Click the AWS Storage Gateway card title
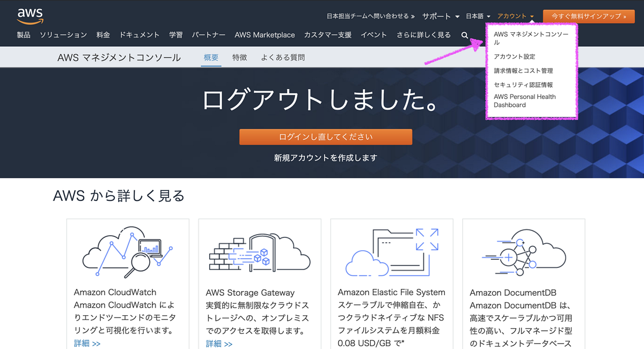Viewport: 644px width, 349px height. click(250, 293)
